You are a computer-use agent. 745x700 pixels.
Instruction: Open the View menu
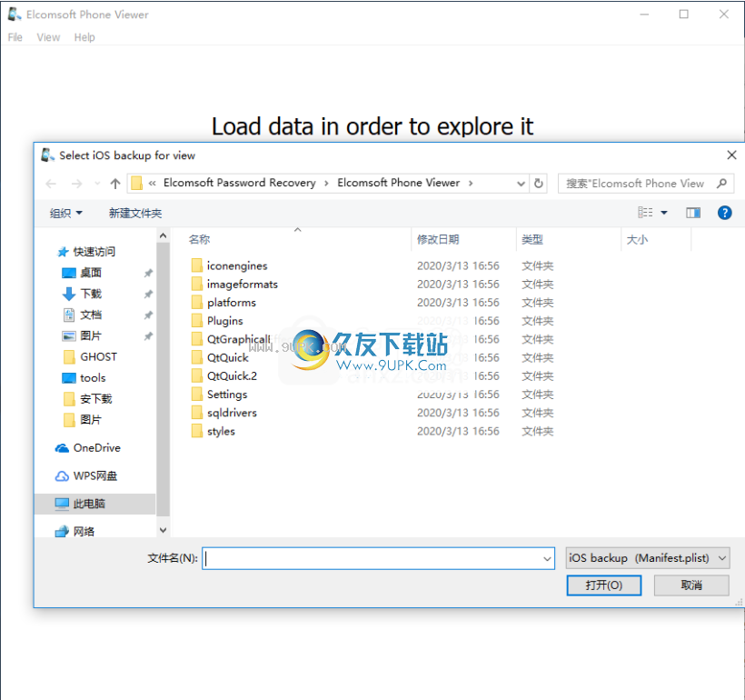pyautogui.click(x=48, y=37)
